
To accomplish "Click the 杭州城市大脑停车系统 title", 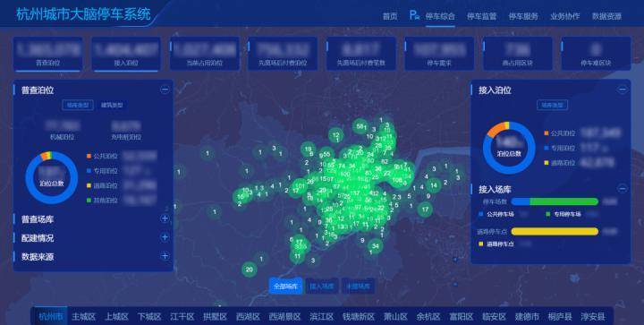I will pyautogui.click(x=83, y=14).
